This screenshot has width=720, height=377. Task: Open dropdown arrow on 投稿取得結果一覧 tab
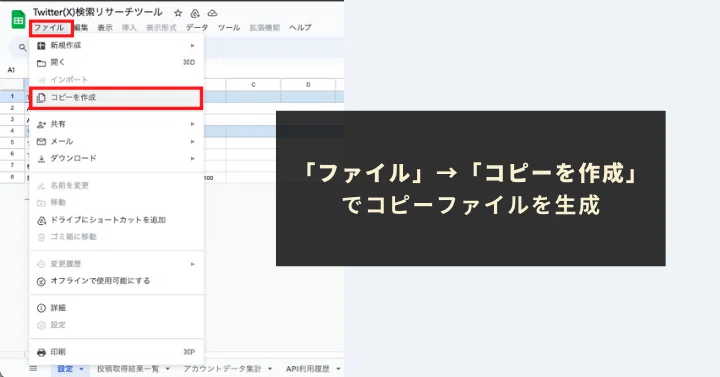point(168,369)
